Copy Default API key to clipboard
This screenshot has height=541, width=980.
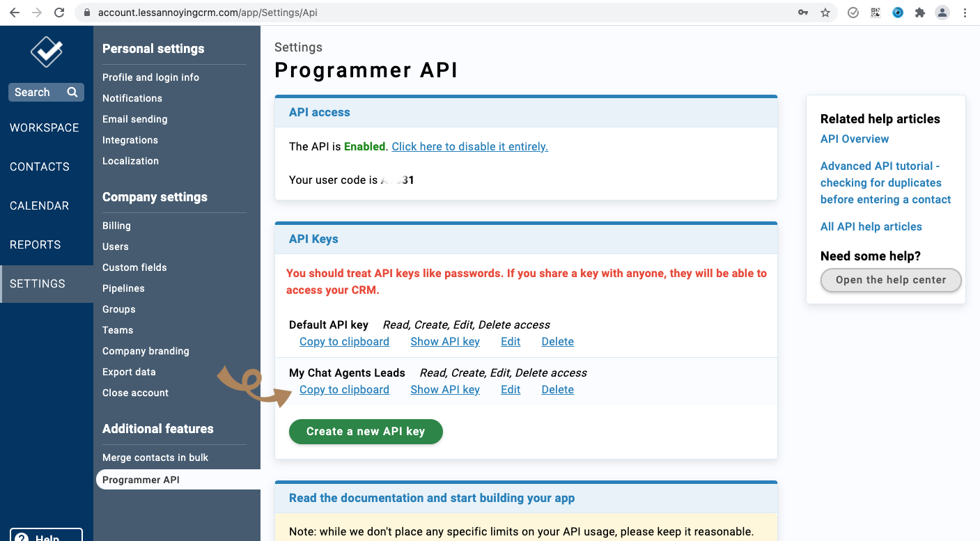coord(344,341)
